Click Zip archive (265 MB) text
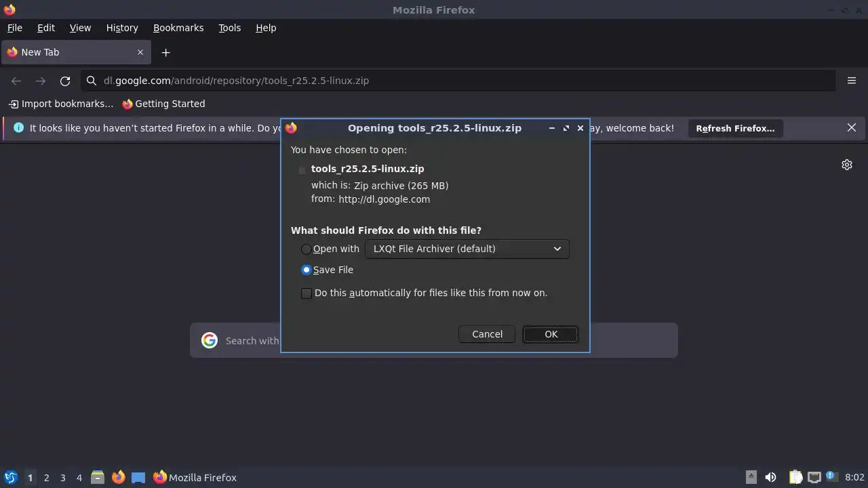The width and height of the screenshot is (868, 488). [x=401, y=186]
